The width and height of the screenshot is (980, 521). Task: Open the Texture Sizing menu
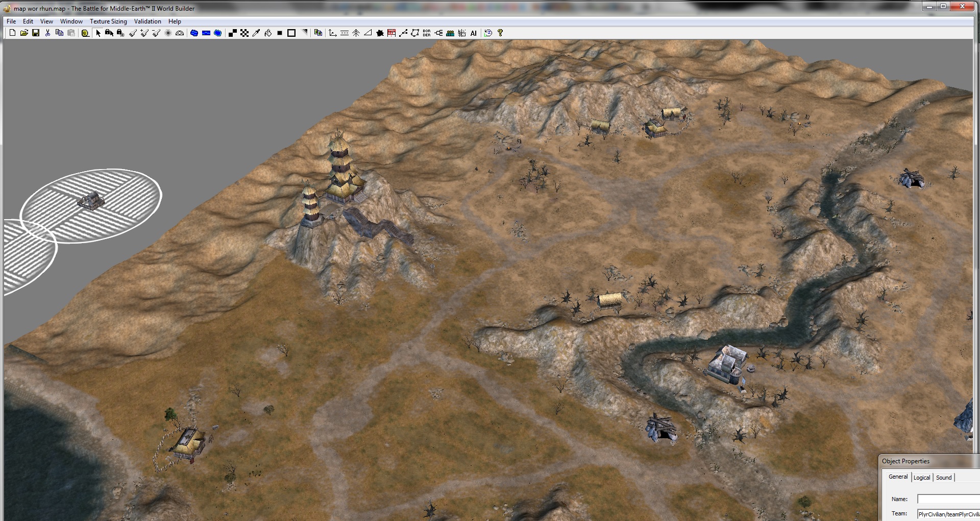pyautogui.click(x=108, y=21)
